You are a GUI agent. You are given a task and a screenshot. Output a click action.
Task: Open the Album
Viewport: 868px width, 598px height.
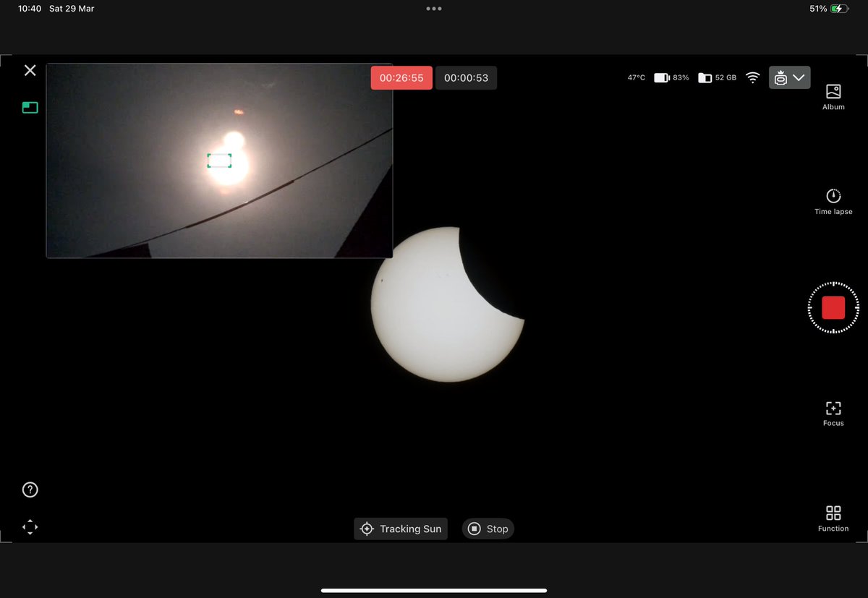(x=833, y=97)
